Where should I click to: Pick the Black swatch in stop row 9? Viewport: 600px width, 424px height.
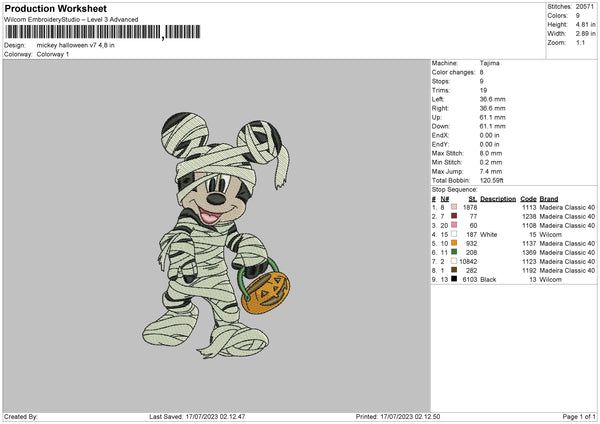[x=454, y=279]
